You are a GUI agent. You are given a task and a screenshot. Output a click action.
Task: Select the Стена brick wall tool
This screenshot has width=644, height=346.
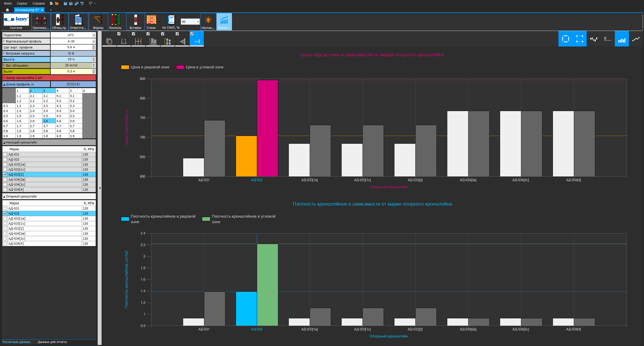[x=151, y=22]
